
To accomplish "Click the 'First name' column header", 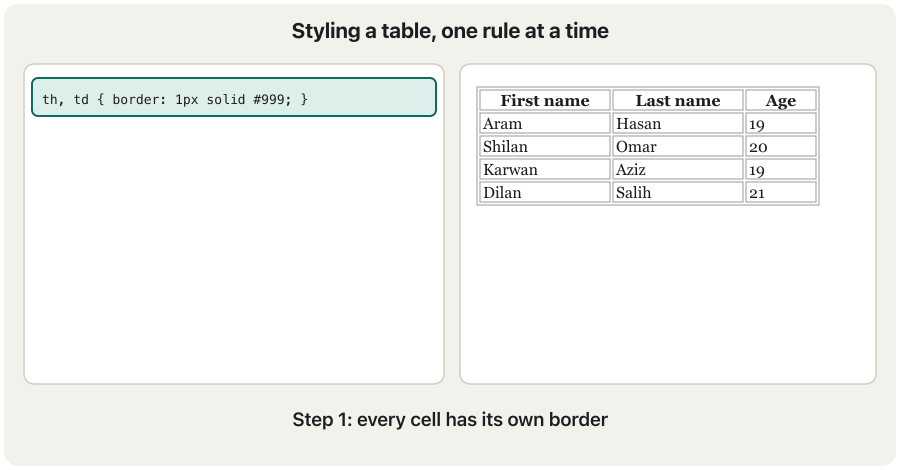I will coord(545,100).
